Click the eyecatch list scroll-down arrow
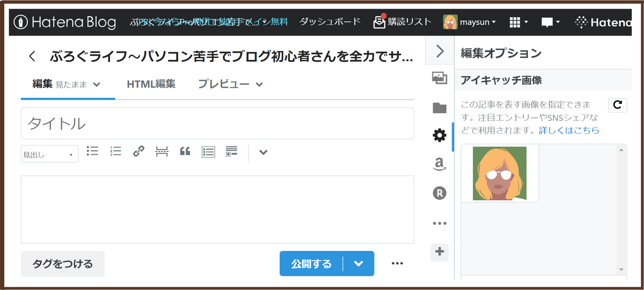This screenshot has height=290, width=644. point(621,270)
